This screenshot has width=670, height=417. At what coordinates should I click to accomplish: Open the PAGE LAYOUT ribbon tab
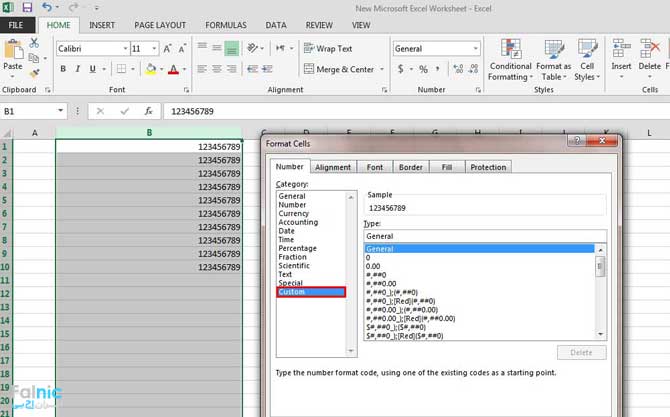coord(160,24)
